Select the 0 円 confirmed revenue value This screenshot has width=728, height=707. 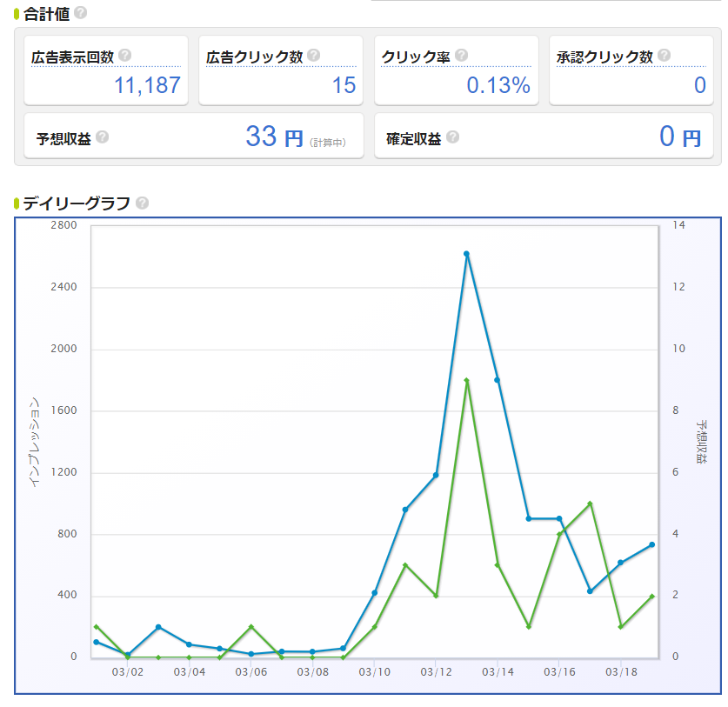[x=680, y=137]
